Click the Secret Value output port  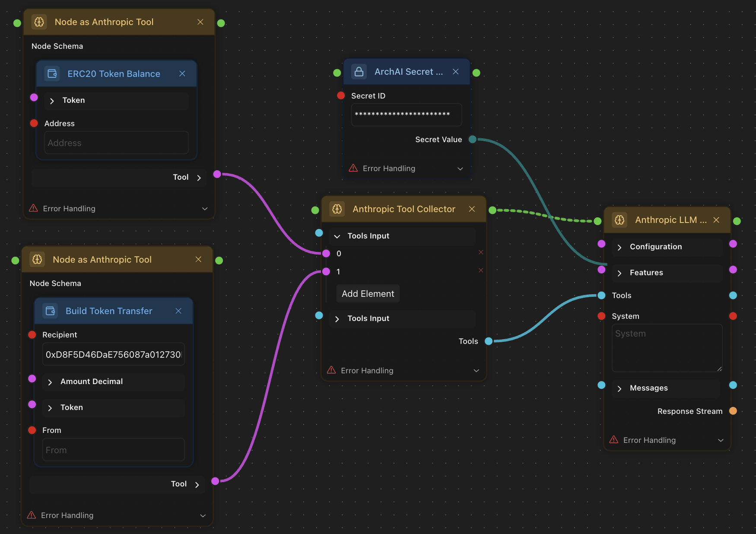473,139
